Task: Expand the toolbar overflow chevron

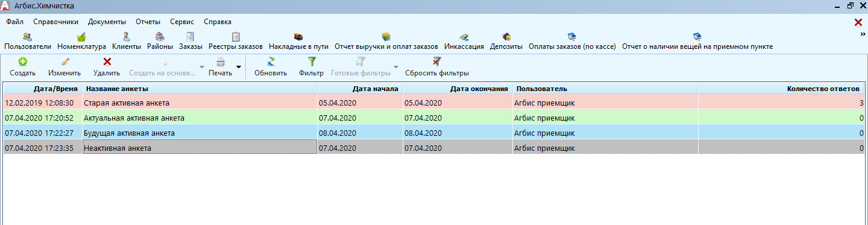Action: tap(863, 34)
